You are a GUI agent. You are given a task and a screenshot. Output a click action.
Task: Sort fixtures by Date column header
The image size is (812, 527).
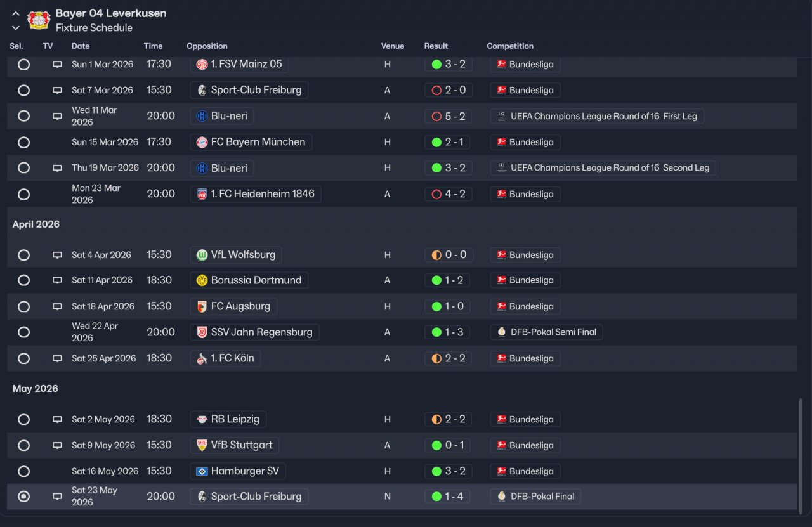(x=81, y=46)
